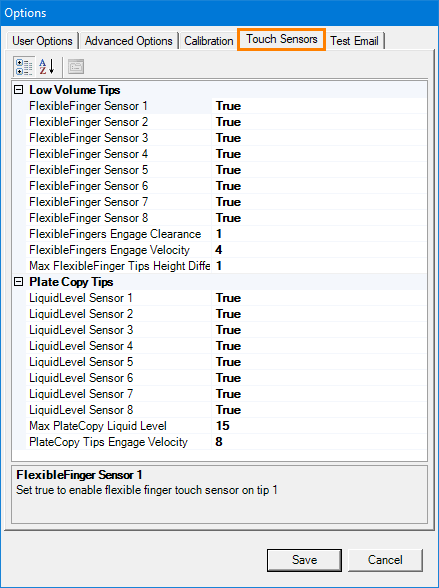Sort properties alphabetically with A-Z icon

[47, 67]
